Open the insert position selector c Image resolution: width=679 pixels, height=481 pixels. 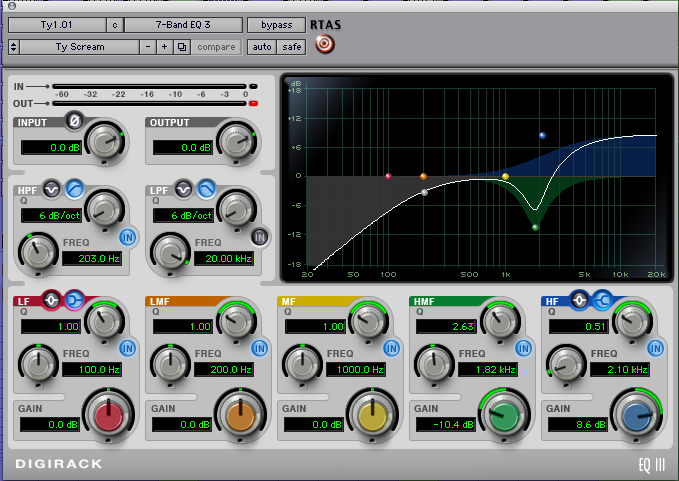click(115, 25)
